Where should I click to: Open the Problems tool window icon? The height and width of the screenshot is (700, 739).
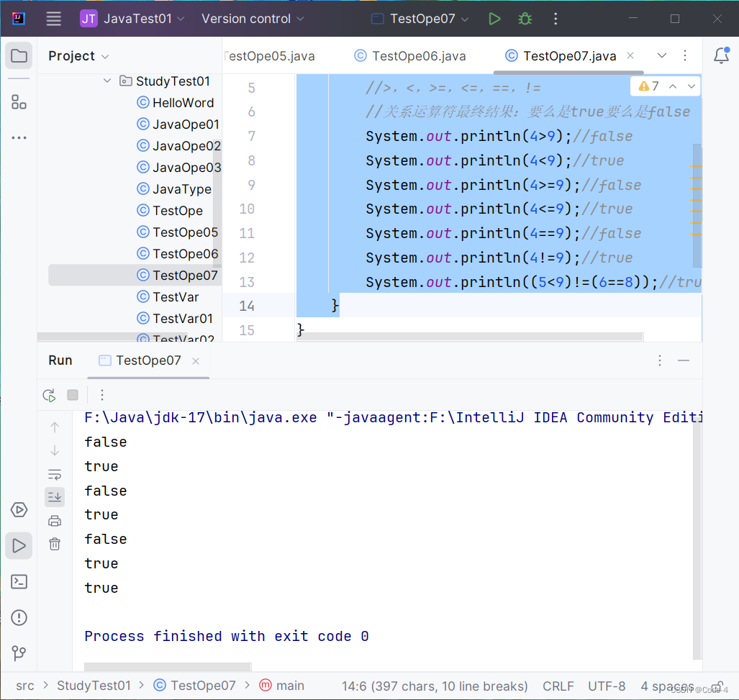click(x=19, y=617)
